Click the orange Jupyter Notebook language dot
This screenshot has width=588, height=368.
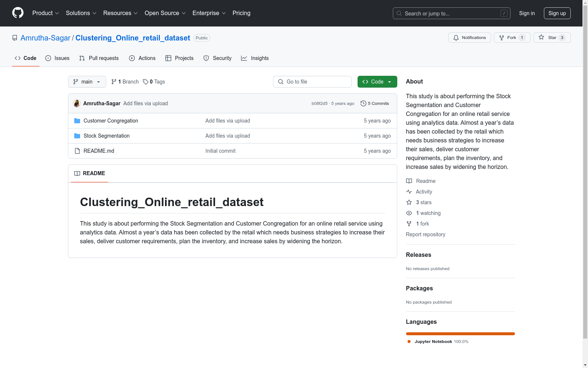point(409,342)
